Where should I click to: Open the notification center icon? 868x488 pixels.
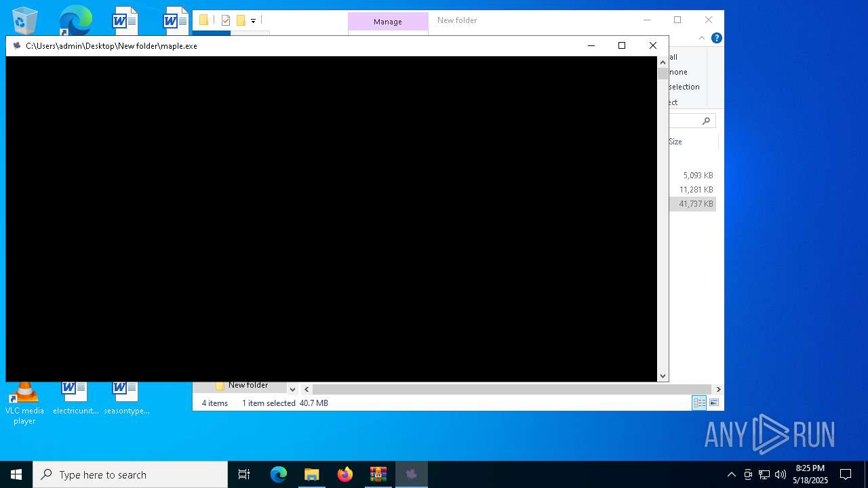click(846, 474)
